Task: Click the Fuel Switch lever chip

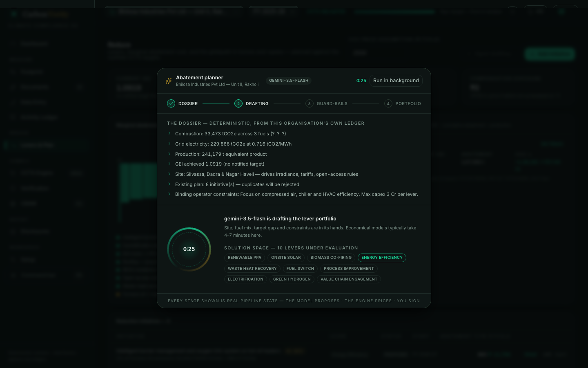Action: pos(300,269)
